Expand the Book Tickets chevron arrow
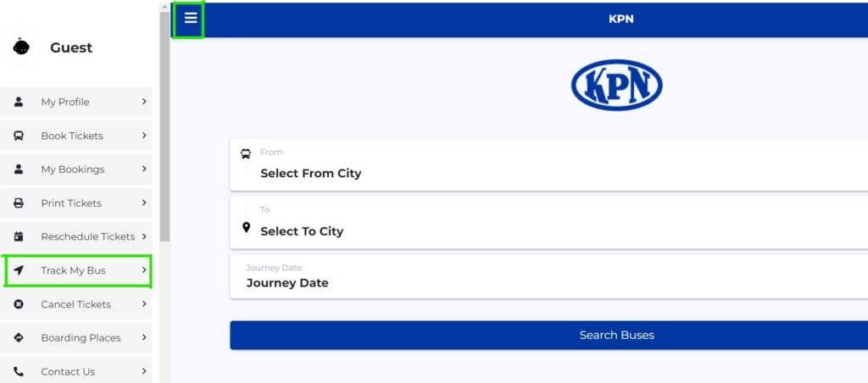Viewport: 868px width, 383px height. tap(144, 135)
